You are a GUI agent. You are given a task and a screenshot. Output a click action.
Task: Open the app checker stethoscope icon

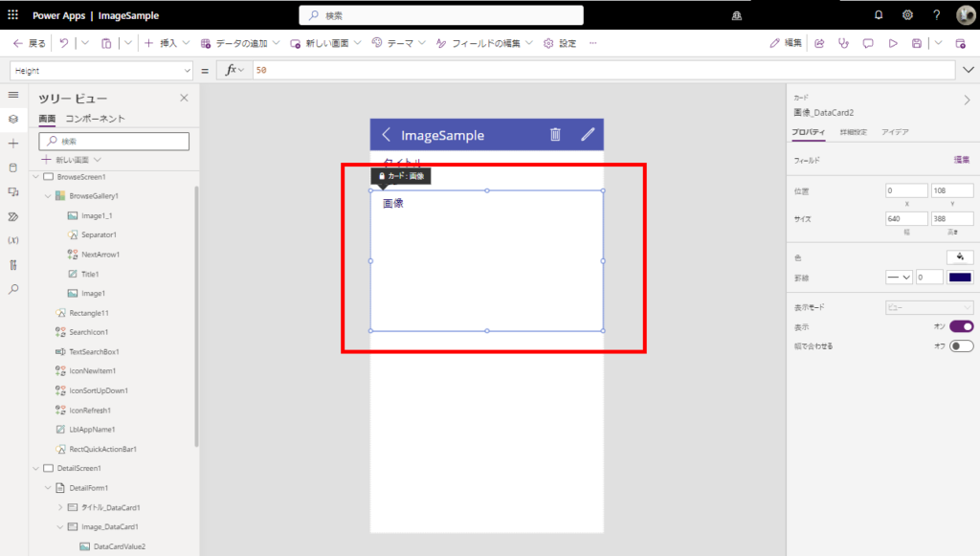point(844,43)
